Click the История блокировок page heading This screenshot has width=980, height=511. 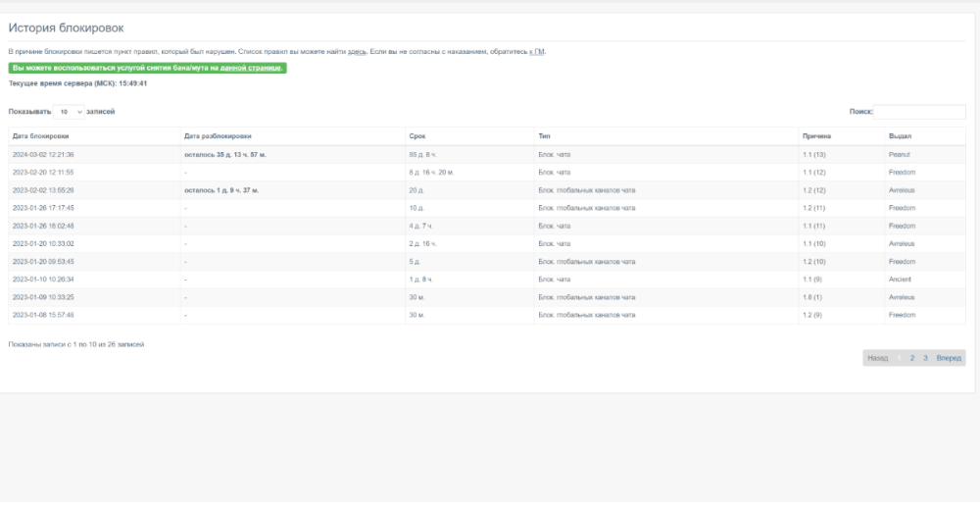(x=66, y=28)
